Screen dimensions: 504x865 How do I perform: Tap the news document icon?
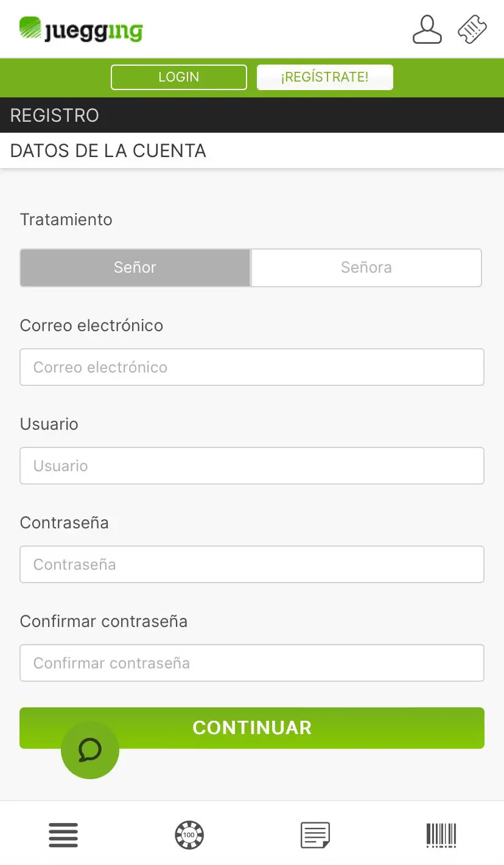click(x=315, y=835)
